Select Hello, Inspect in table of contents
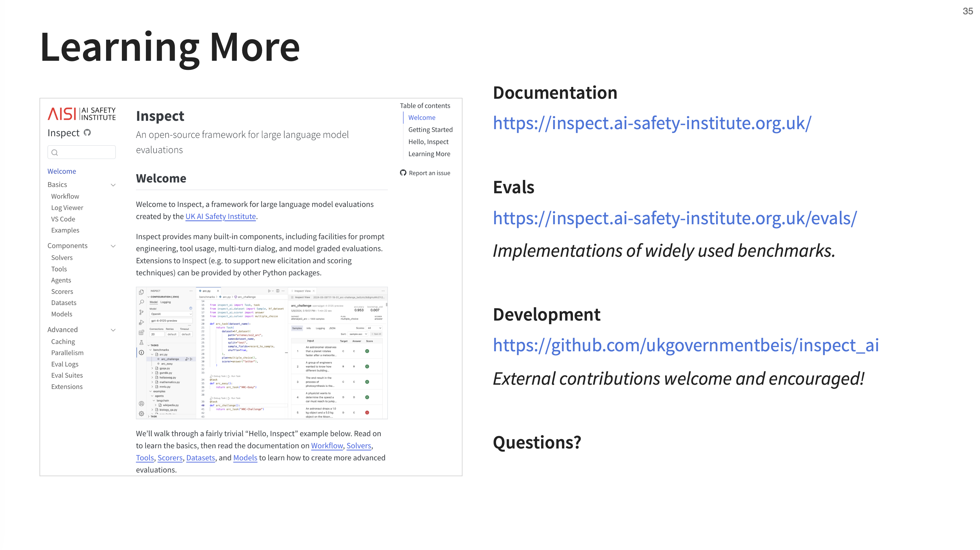 [428, 142]
